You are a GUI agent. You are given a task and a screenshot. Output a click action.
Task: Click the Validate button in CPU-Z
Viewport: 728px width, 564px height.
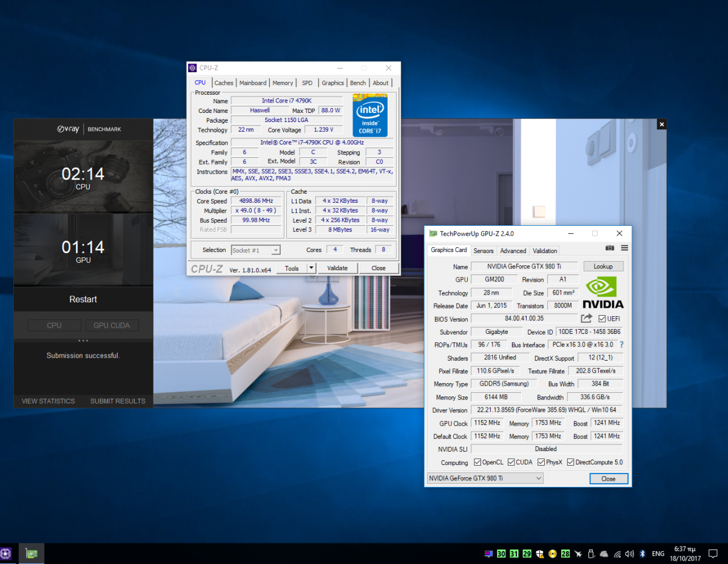pyautogui.click(x=337, y=268)
